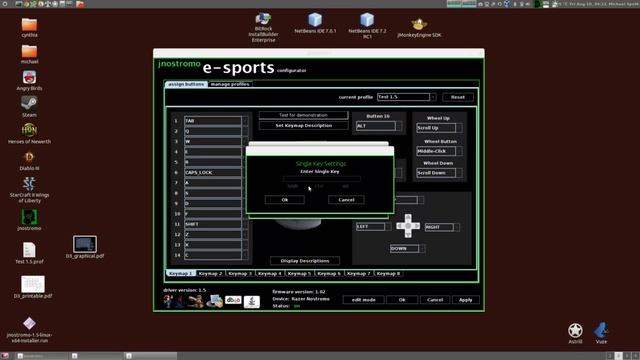Open BitRock InstallBuilder Enterprise icon
Screen dimensions: 640x360
tap(263, 27)
